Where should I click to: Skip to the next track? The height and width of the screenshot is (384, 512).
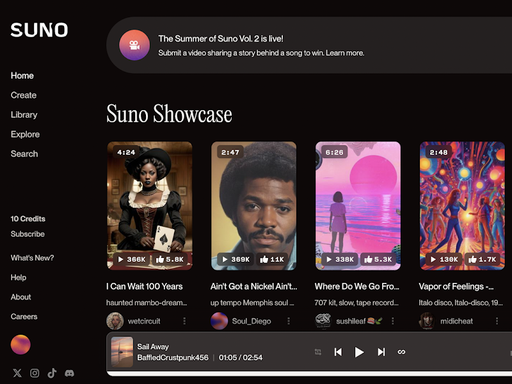click(x=381, y=352)
